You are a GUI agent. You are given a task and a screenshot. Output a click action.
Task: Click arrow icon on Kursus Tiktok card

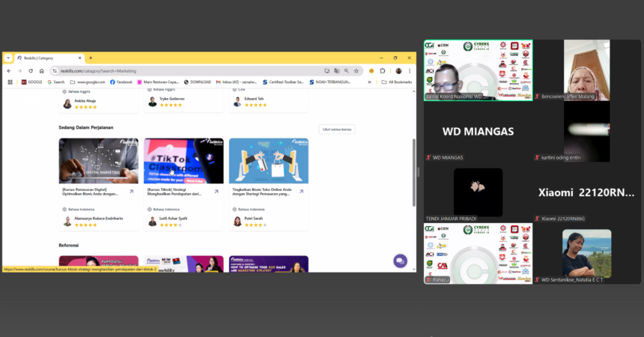pos(216,192)
